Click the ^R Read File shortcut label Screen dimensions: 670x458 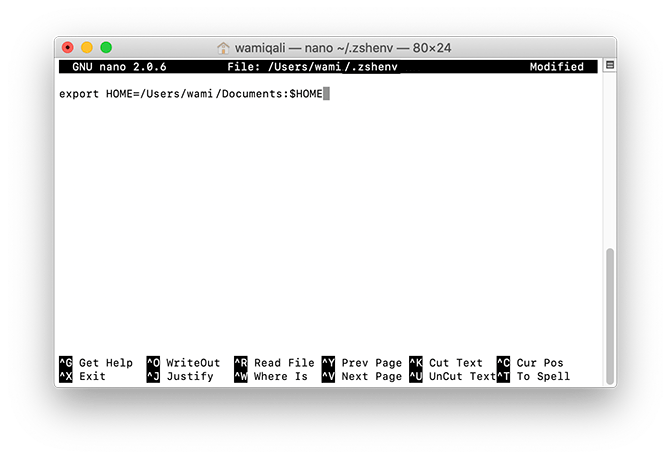274,363
